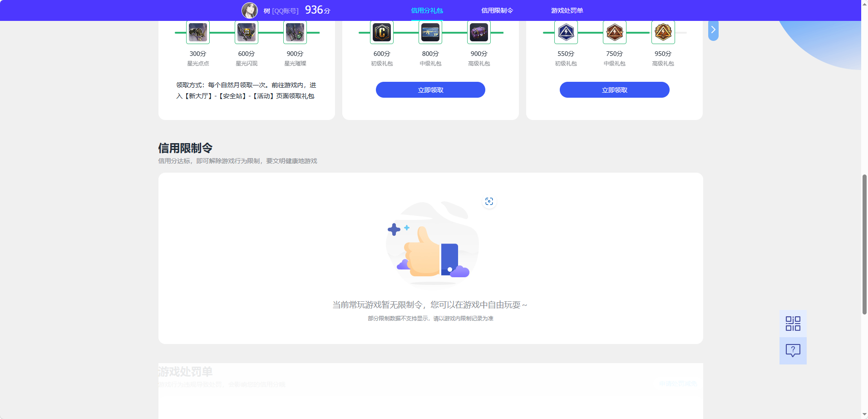Click the 900分 高级礼包 chest icon
Viewport: 868px width, 419px height.
coord(479,32)
